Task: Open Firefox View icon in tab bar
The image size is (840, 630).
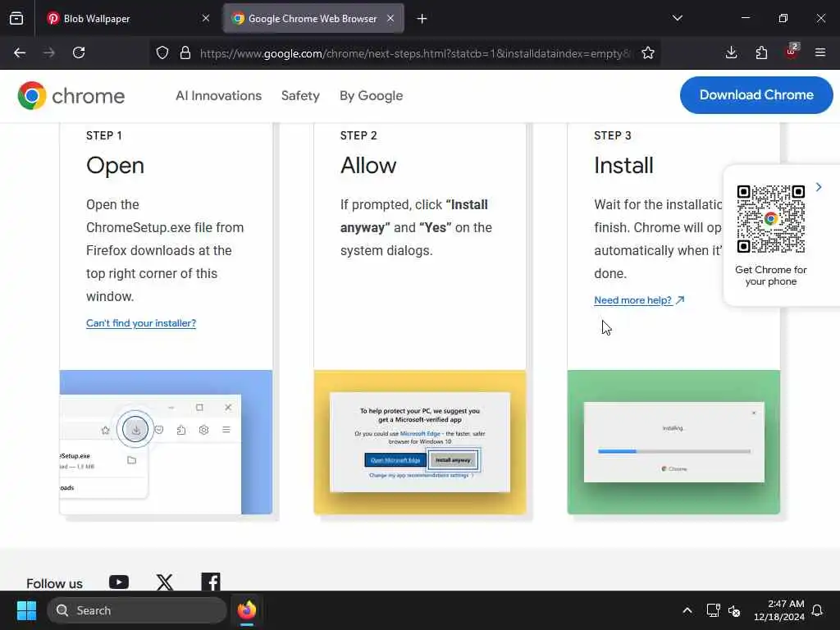Action: pos(16,18)
